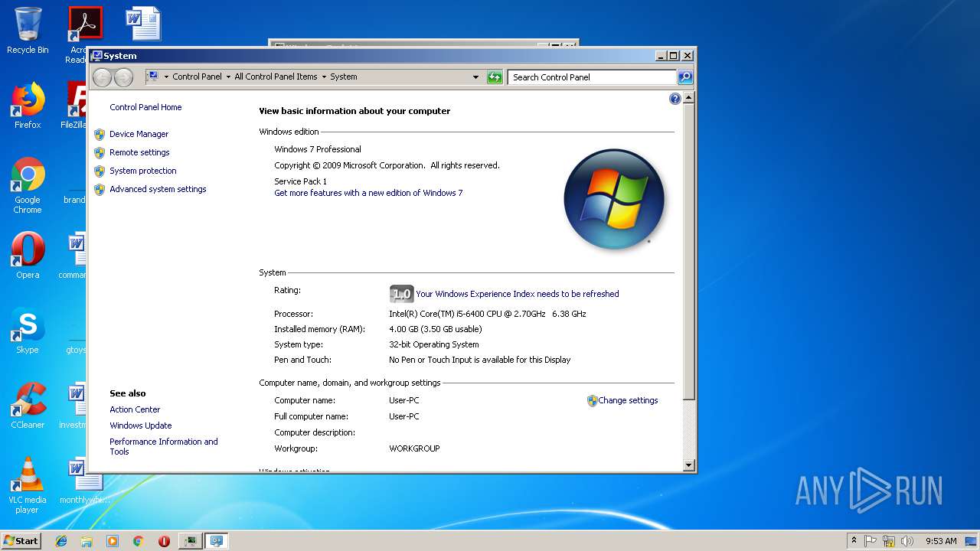
Task: Open the VLC media player desktop shortcut
Action: tap(28, 485)
